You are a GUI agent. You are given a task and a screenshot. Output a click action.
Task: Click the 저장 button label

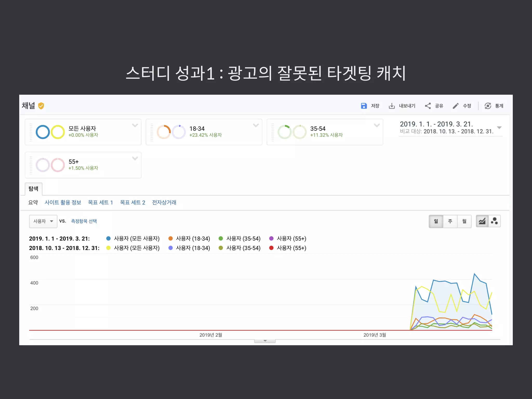375,106
